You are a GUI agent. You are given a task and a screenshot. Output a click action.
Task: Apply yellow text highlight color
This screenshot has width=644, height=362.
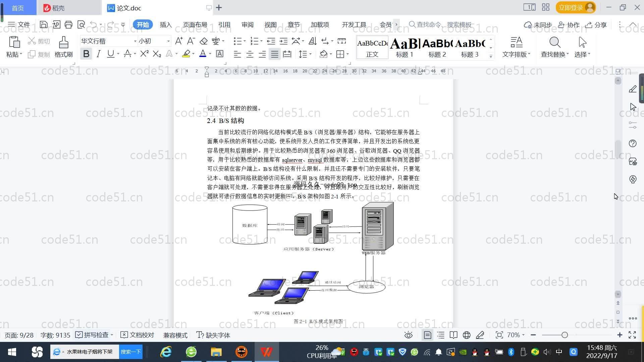point(186,54)
